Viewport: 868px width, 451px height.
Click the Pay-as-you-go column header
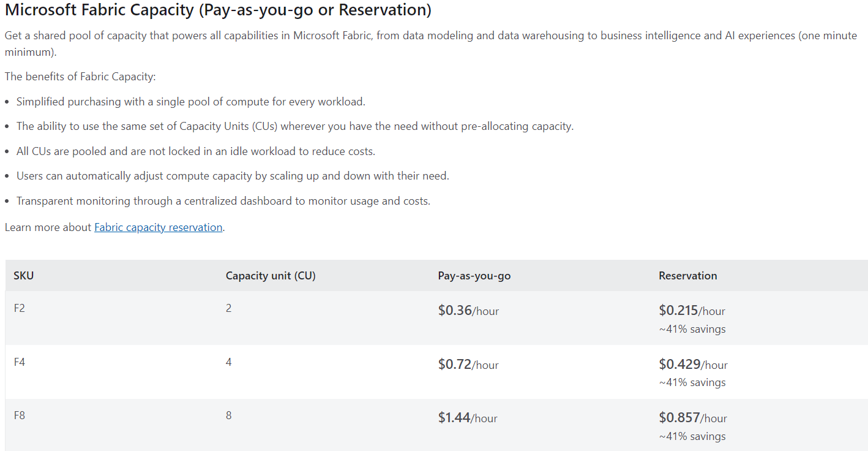point(474,276)
